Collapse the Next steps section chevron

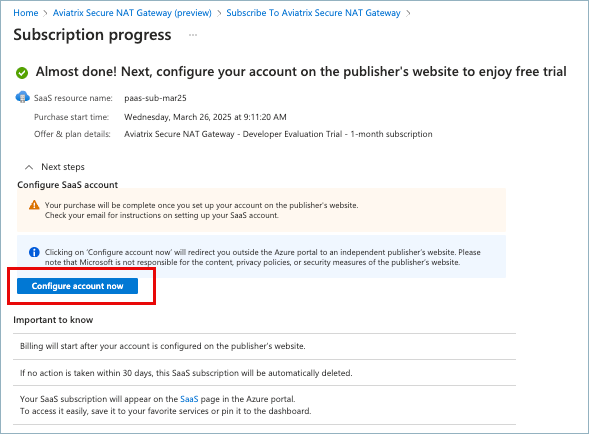[x=29, y=167]
